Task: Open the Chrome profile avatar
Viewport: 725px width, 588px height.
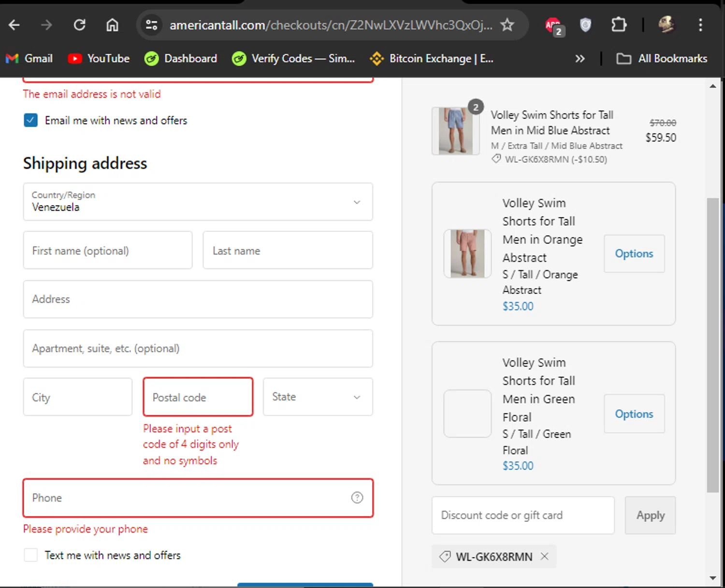Action: coord(667,24)
